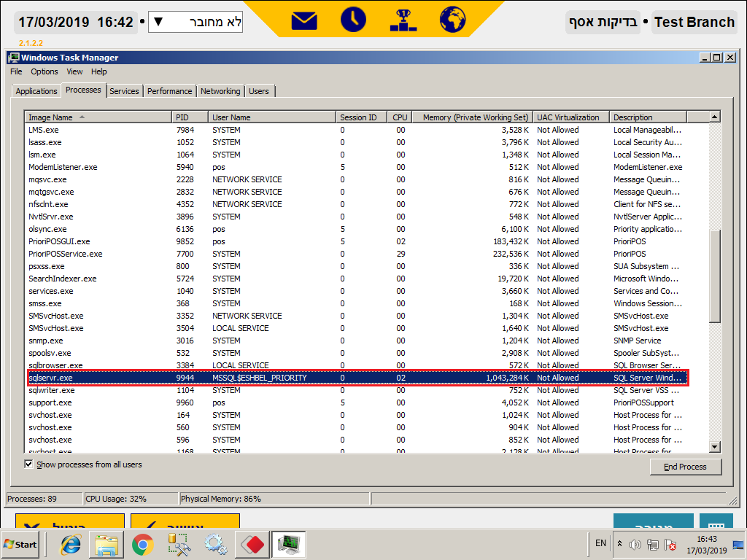
Task: Click the vertical scrollbar thumb in the process list
Action: pyautogui.click(x=714, y=276)
